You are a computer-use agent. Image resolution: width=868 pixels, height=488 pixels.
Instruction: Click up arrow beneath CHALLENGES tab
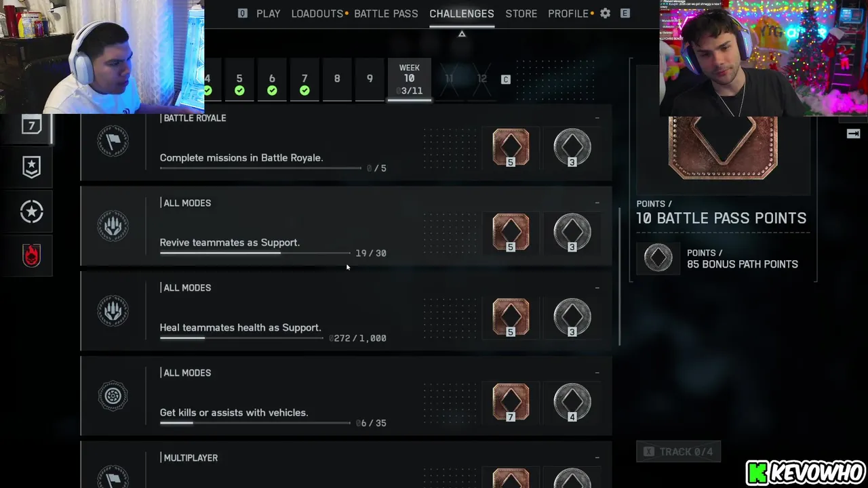pyautogui.click(x=462, y=34)
